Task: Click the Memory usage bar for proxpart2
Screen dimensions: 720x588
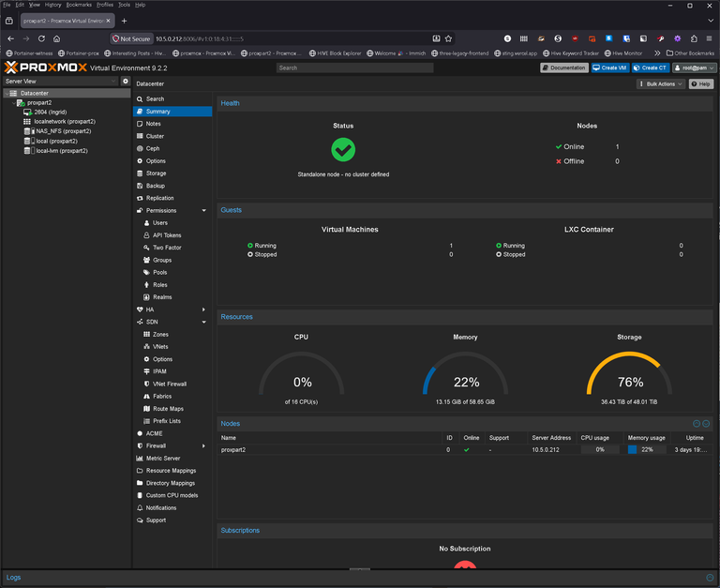Action: [647, 450]
